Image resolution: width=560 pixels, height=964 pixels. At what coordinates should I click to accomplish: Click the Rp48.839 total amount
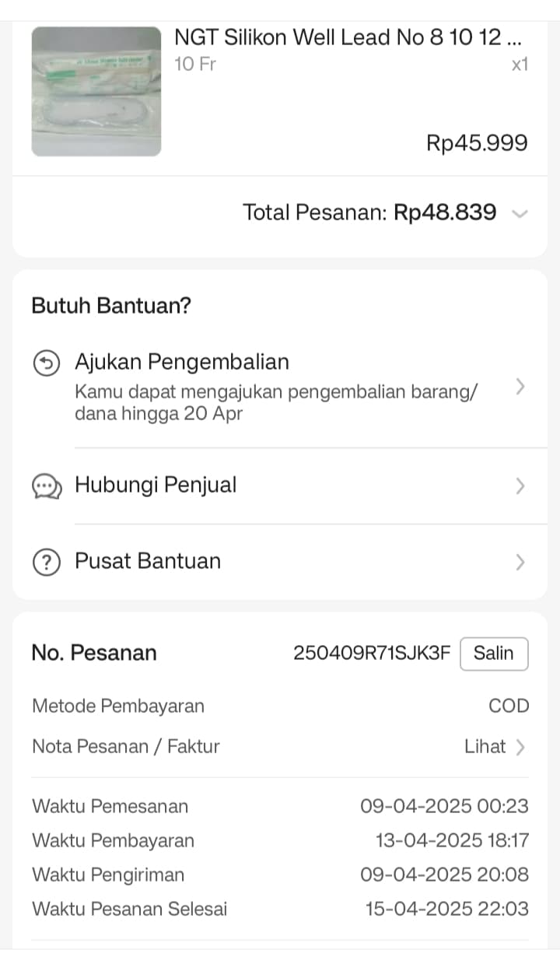point(445,212)
